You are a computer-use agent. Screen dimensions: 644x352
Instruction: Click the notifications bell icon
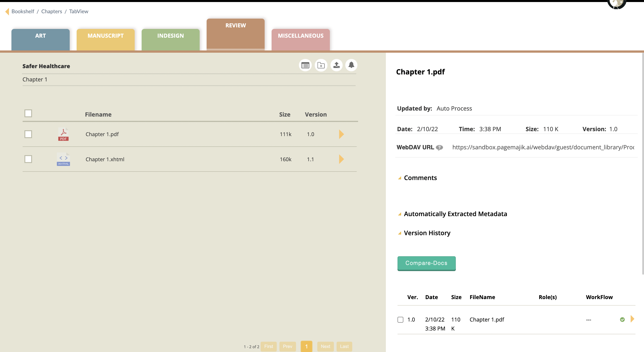(351, 65)
